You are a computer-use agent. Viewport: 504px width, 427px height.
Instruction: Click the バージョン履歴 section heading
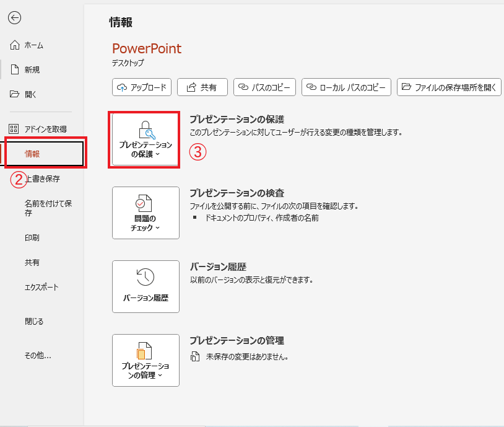pyautogui.click(x=218, y=266)
